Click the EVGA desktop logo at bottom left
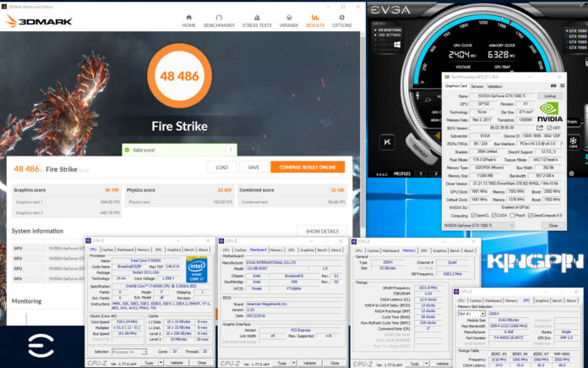588x368 pixels. (41, 345)
